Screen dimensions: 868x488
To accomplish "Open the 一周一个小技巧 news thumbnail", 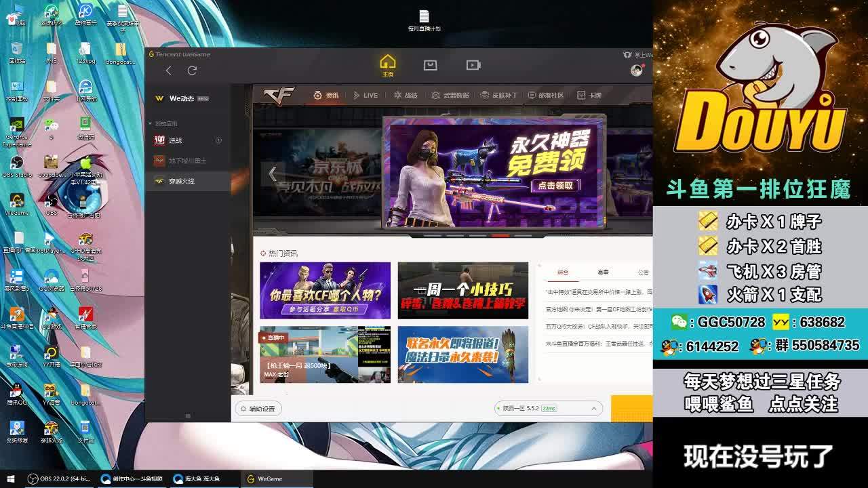I will pyautogui.click(x=462, y=290).
